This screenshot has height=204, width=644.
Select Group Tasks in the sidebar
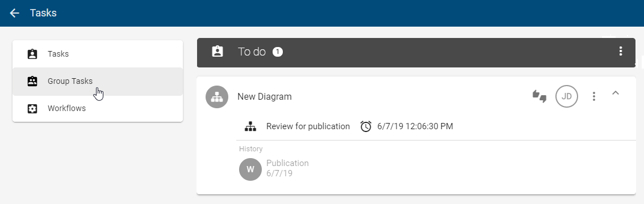coord(98,81)
